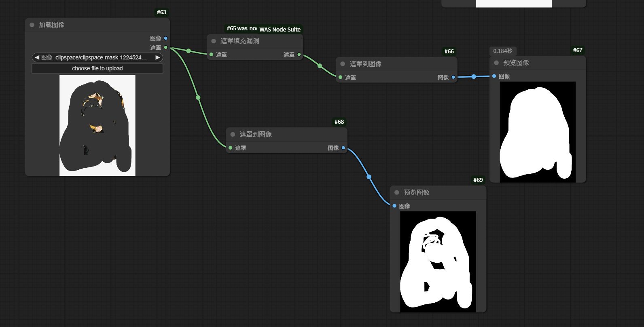Click the 图像 input port on preview node #67
Image resolution: width=644 pixels, height=327 pixels.
(x=494, y=76)
